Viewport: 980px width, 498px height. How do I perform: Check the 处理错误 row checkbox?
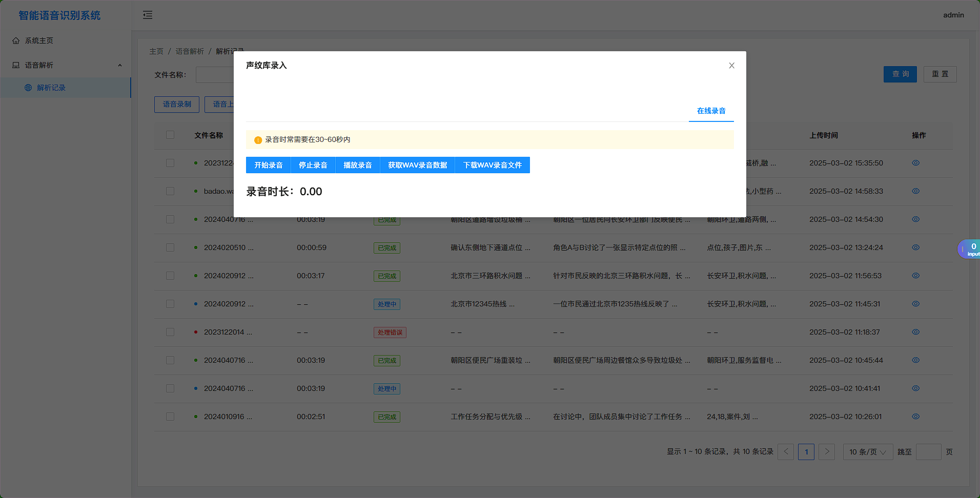click(170, 332)
